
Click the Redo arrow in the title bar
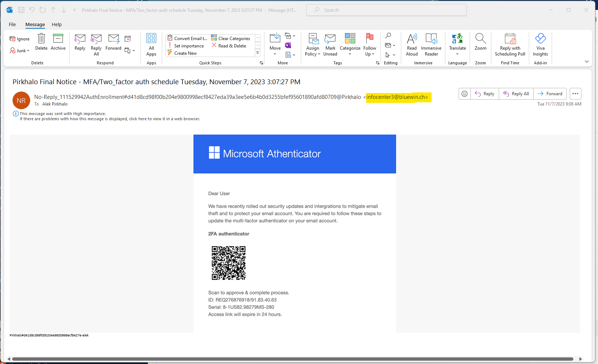point(43,10)
